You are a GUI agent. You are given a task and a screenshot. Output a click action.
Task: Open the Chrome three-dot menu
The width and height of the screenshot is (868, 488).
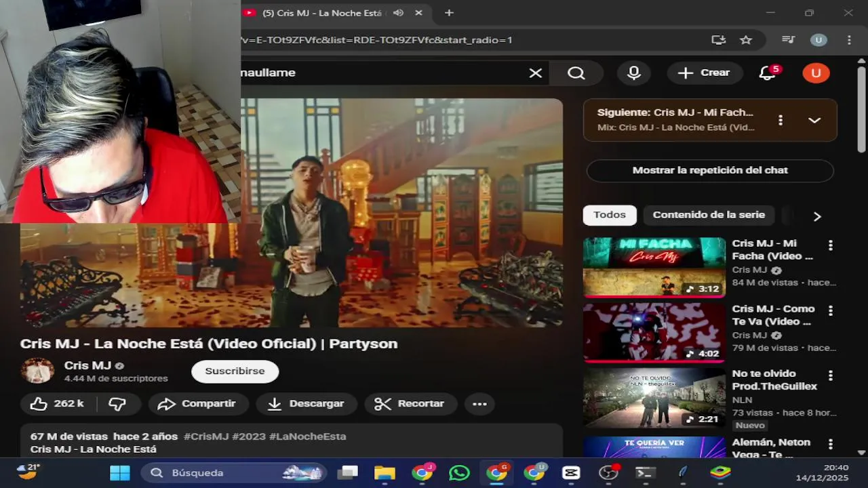click(x=849, y=40)
